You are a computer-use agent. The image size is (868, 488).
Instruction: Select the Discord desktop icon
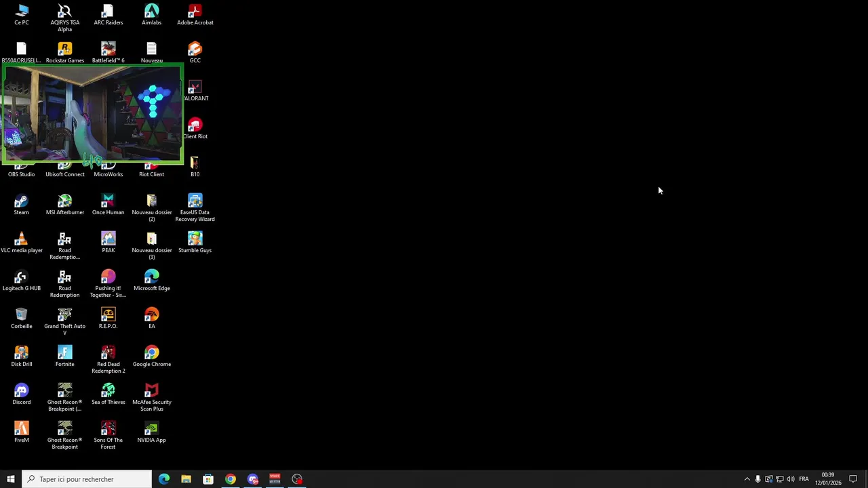pos(22,394)
